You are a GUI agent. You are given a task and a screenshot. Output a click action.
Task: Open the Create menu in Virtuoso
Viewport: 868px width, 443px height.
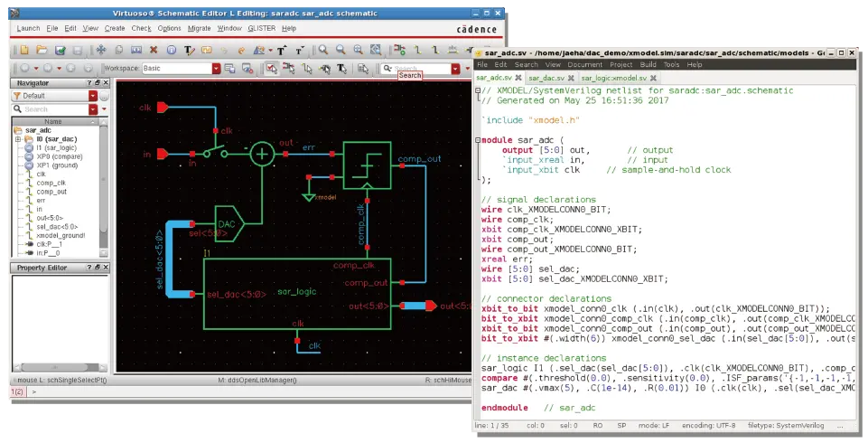tap(115, 28)
